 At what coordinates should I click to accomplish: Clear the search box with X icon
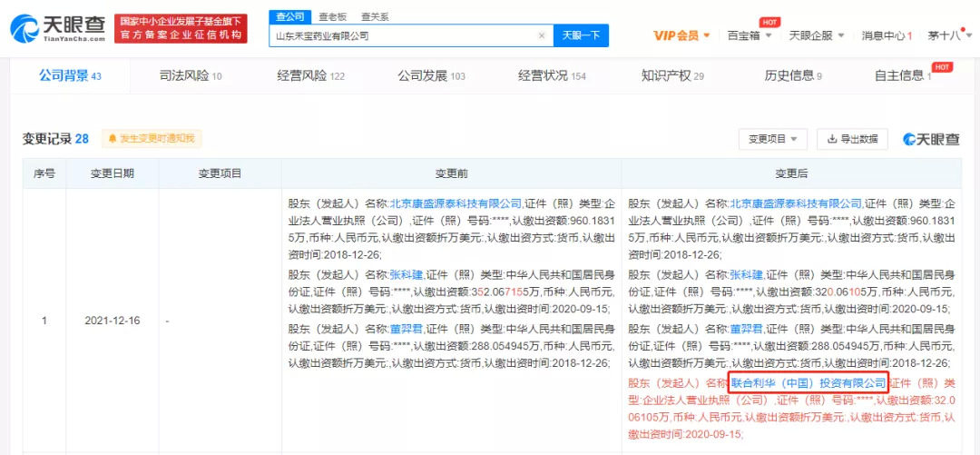[x=542, y=35]
